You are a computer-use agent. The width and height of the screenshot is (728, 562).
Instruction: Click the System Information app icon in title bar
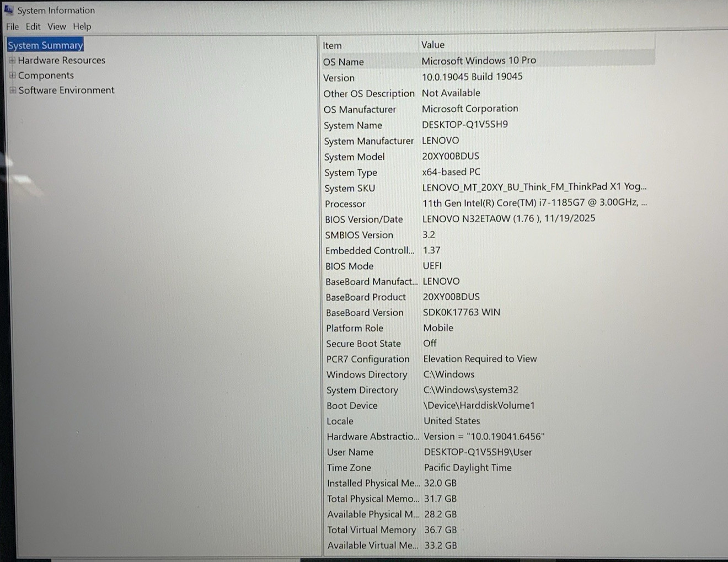(x=8, y=10)
